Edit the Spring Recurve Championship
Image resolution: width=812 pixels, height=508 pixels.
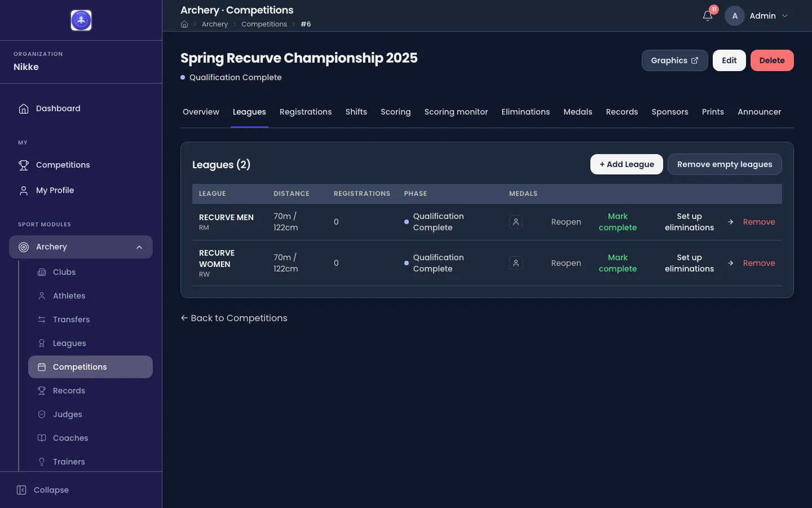click(x=729, y=60)
